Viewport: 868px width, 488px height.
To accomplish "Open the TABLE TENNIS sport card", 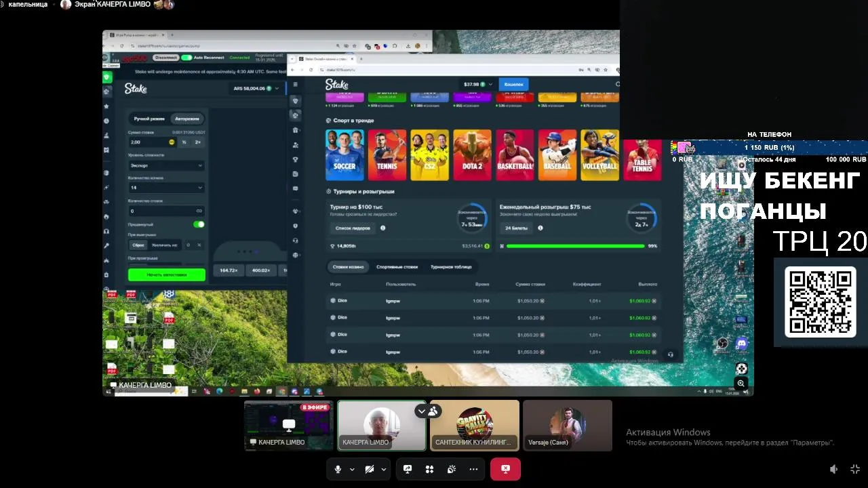I will click(642, 159).
